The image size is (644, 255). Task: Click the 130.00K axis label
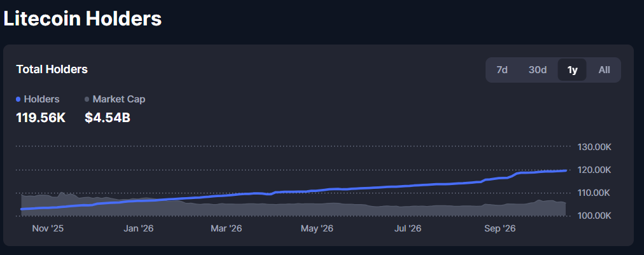coord(594,147)
